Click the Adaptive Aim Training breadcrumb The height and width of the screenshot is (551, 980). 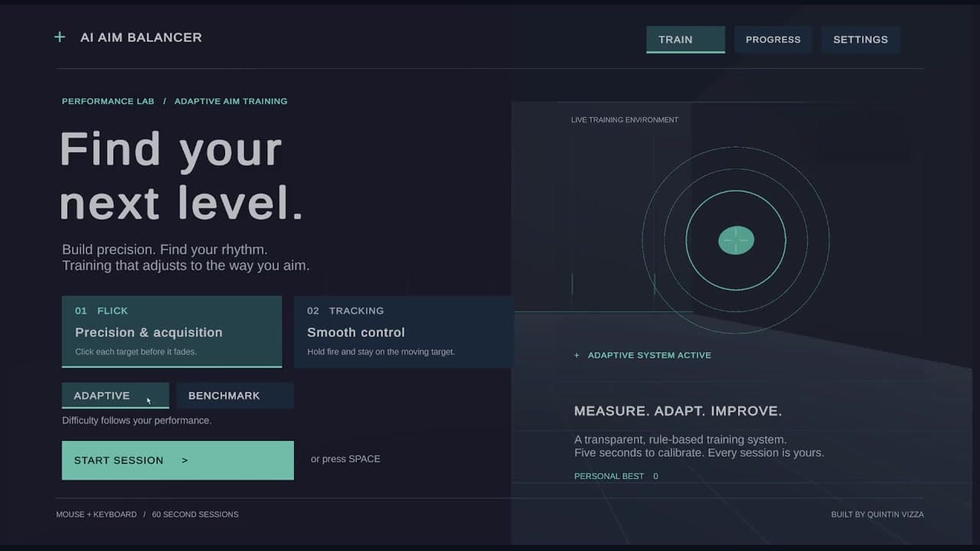231,101
